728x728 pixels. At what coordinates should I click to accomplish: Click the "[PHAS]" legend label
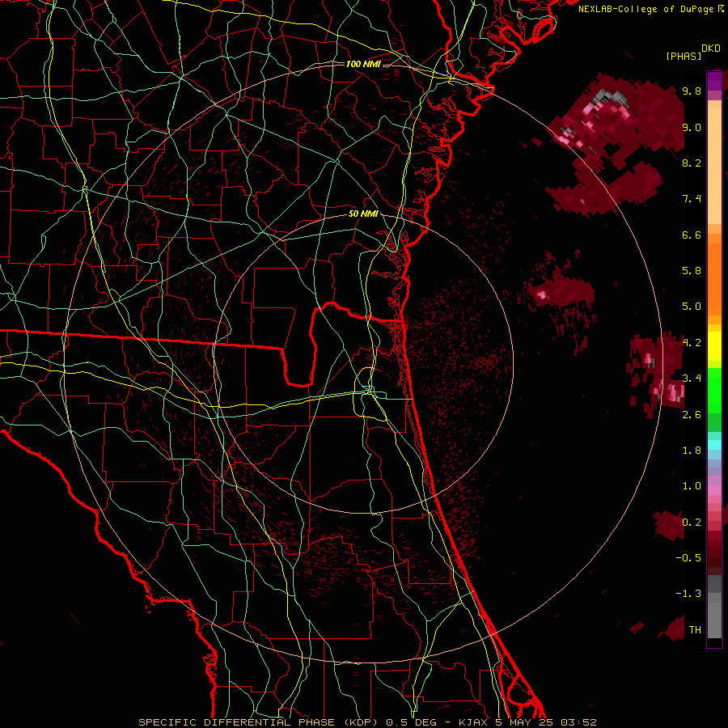(684, 56)
